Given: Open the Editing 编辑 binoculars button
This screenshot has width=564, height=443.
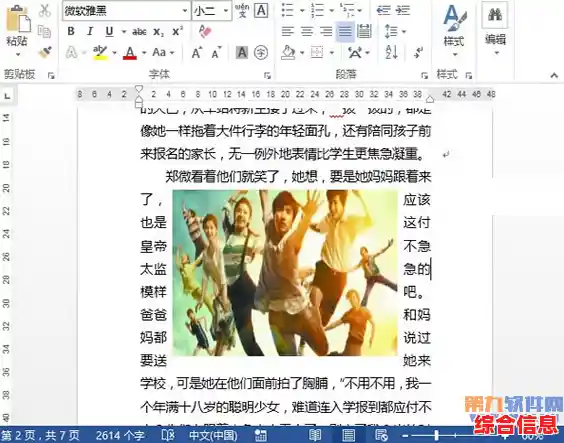Looking at the screenshot, I should click(495, 29).
